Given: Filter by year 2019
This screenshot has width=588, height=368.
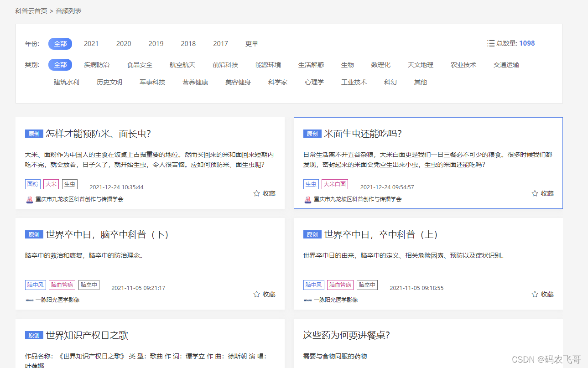Looking at the screenshot, I should click(156, 44).
